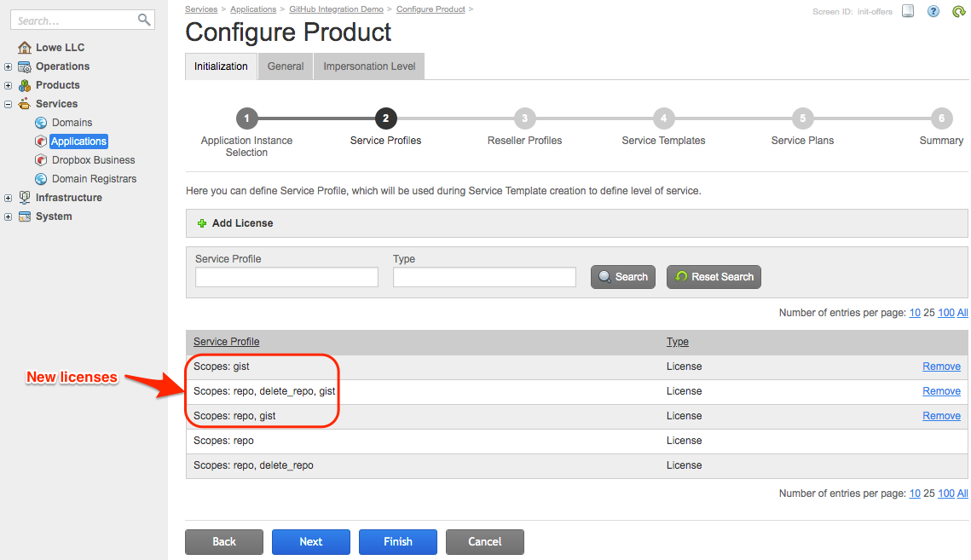This screenshot has height=560, width=971.
Task: Click the Domain Registrars globe icon
Action: [41, 179]
